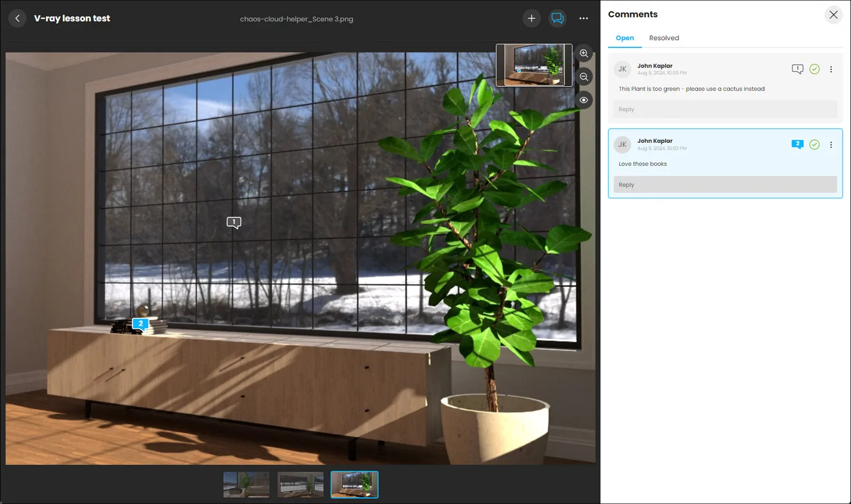Screen dimensions: 851x504
Task: Select the zoom out magnifier icon
Action: (x=584, y=77)
